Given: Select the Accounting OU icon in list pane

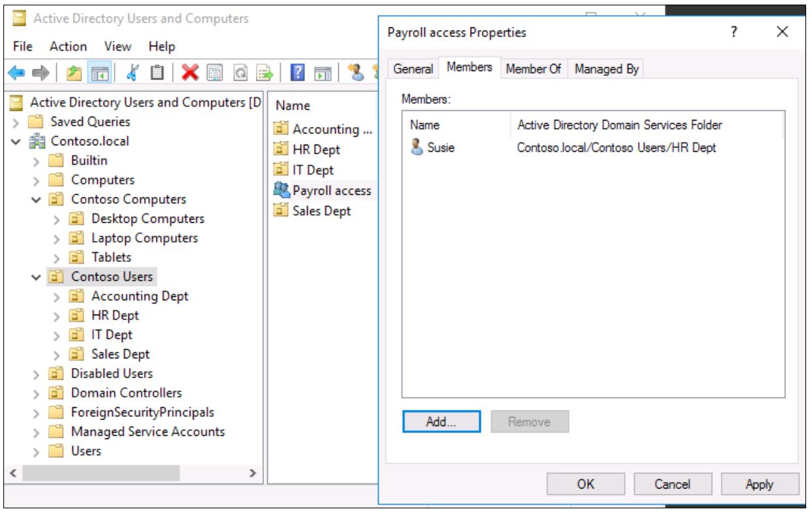Looking at the screenshot, I should (x=282, y=129).
